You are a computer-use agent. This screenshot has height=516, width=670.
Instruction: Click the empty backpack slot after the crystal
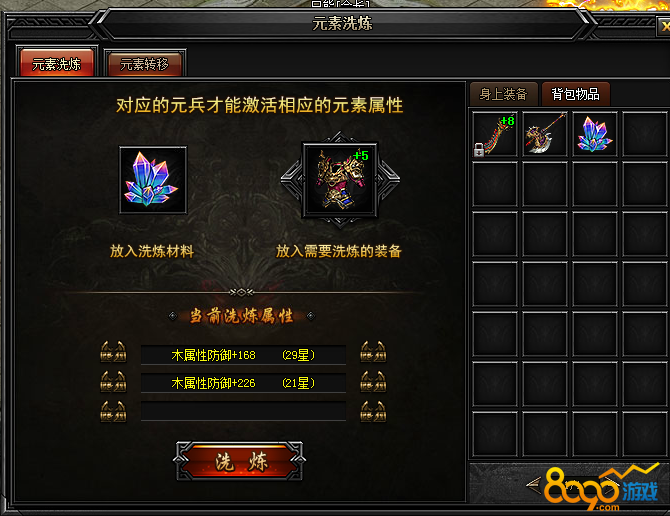click(x=645, y=134)
